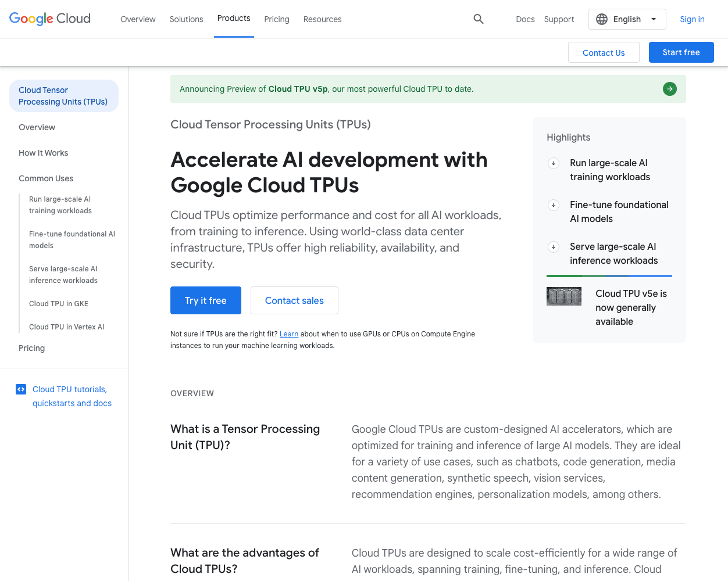
Task: Open the Solutions navigation item
Action: pos(187,19)
